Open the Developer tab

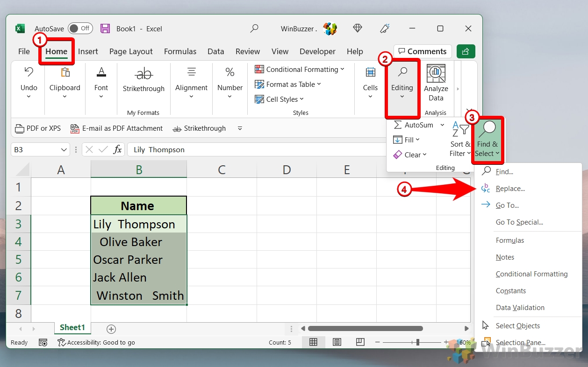(317, 51)
